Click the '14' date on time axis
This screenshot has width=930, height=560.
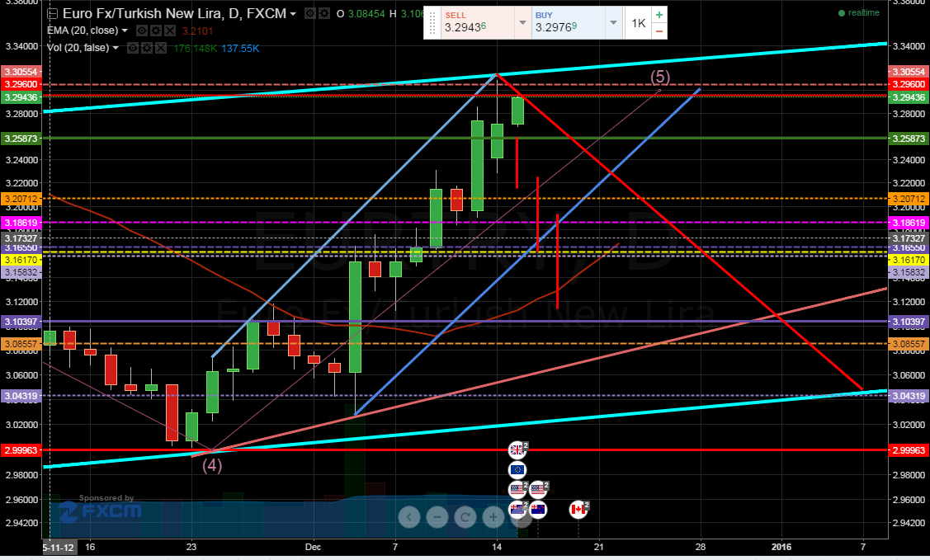coord(497,546)
